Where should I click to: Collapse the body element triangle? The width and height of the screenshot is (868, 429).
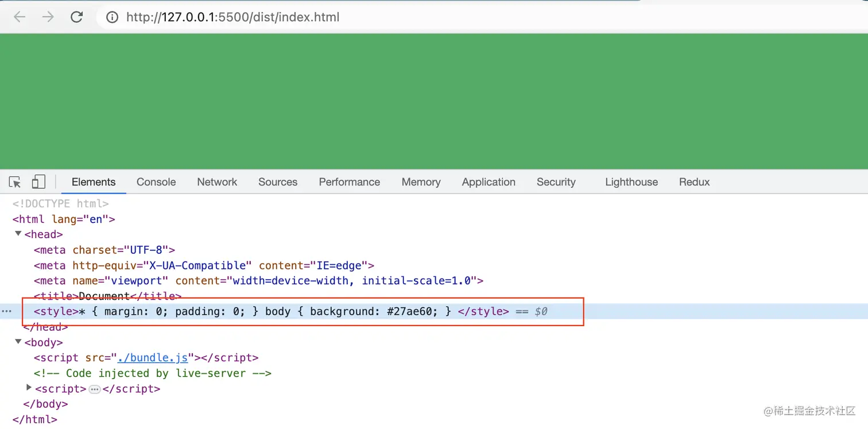coord(18,342)
